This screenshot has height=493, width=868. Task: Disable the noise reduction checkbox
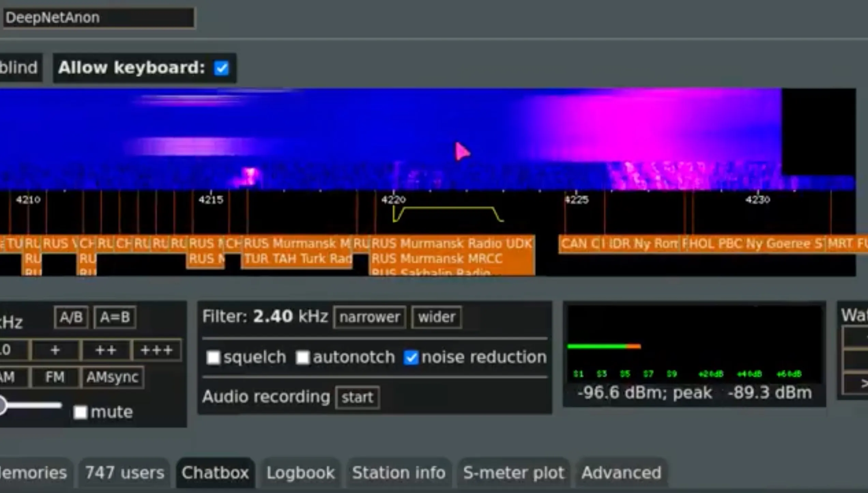point(410,357)
